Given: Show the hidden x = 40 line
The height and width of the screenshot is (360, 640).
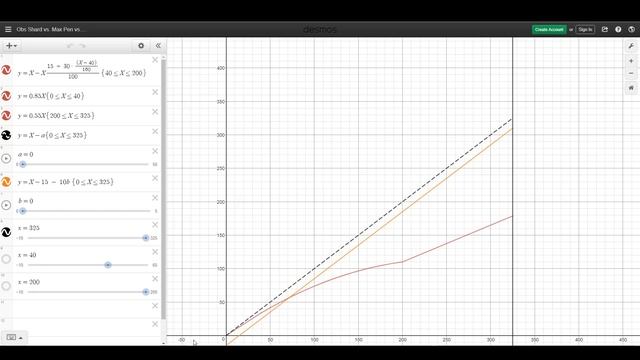Looking at the screenshot, I should pos(6,259).
